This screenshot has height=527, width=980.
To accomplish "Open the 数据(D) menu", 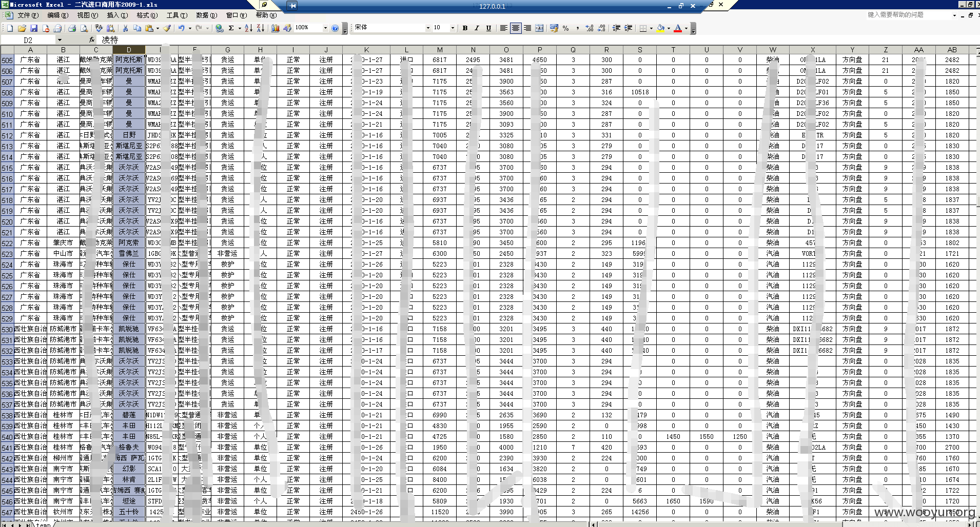I will pyautogui.click(x=207, y=15).
